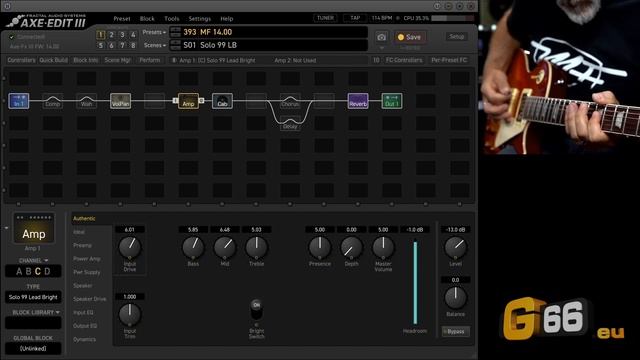
Task: Toggle the amp block Bypass button
Action: tap(456, 331)
